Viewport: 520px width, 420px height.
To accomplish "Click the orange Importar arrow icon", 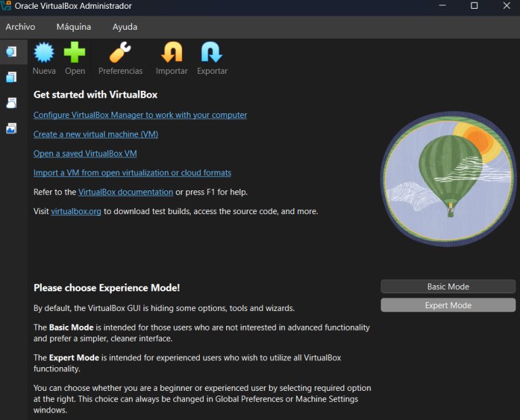I will point(172,53).
